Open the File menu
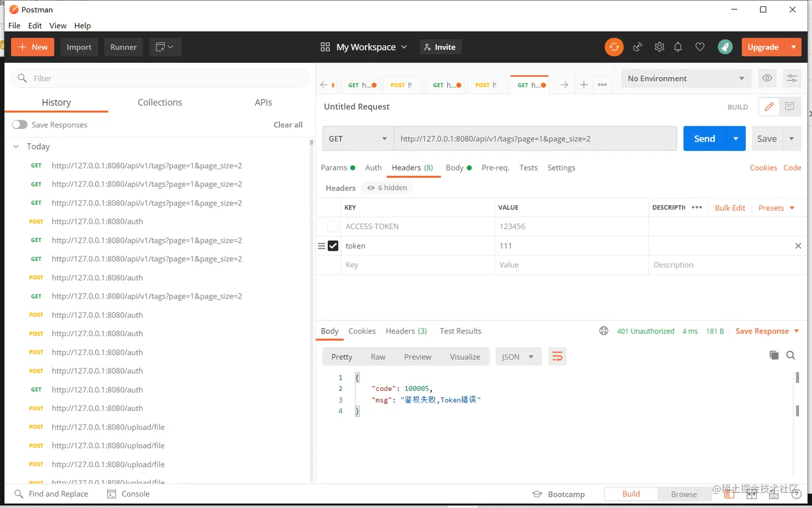812x508 pixels. tap(15, 25)
